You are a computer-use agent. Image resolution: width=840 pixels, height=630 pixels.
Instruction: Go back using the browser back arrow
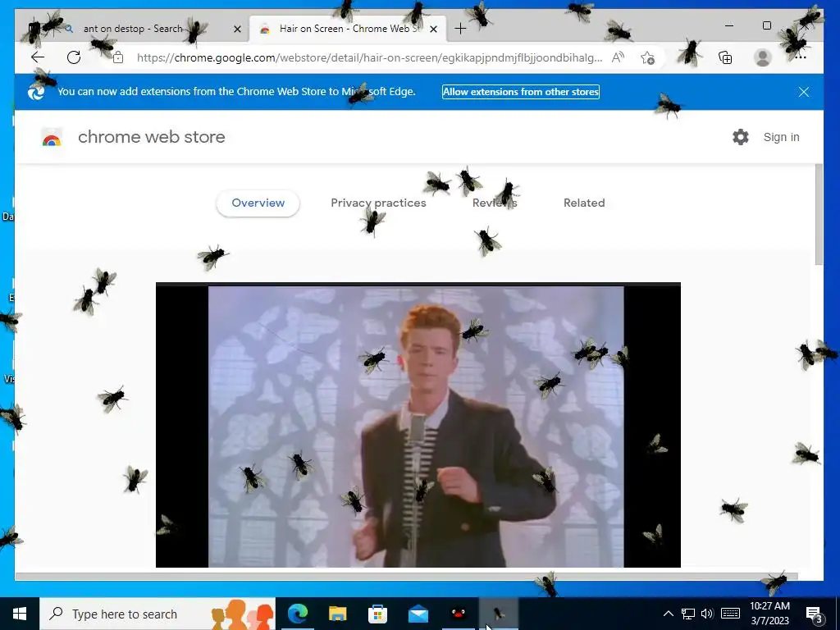38,57
